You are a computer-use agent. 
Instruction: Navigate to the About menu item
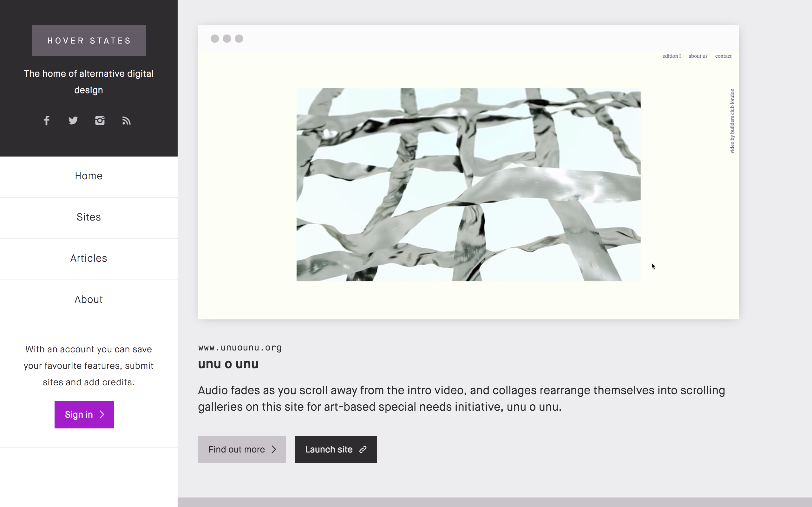(x=88, y=300)
